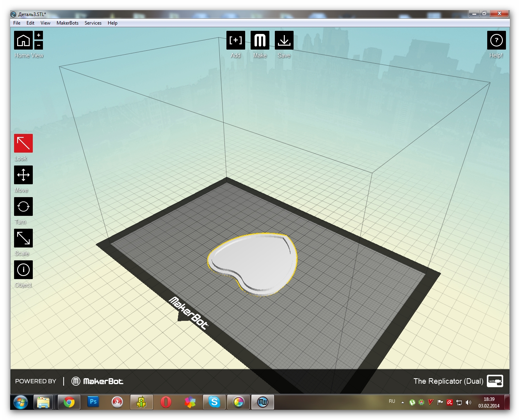Open the View menu
Viewport: 520px width, 420px height.
pyautogui.click(x=45, y=23)
